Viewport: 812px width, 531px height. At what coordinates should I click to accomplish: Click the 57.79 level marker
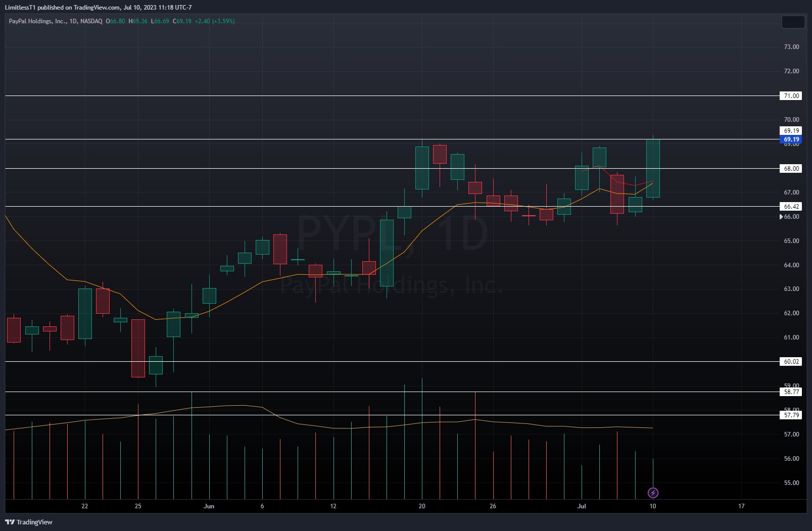click(x=791, y=415)
